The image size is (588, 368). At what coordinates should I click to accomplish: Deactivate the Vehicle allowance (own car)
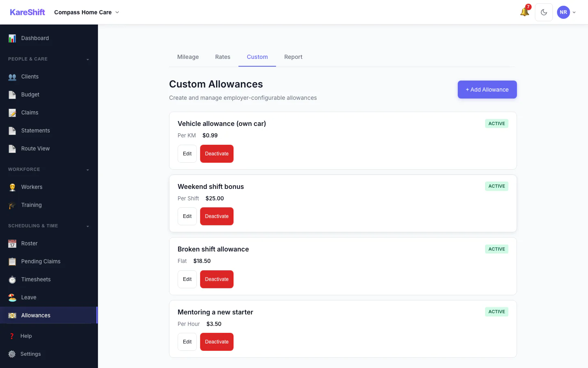click(x=217, y=154)
